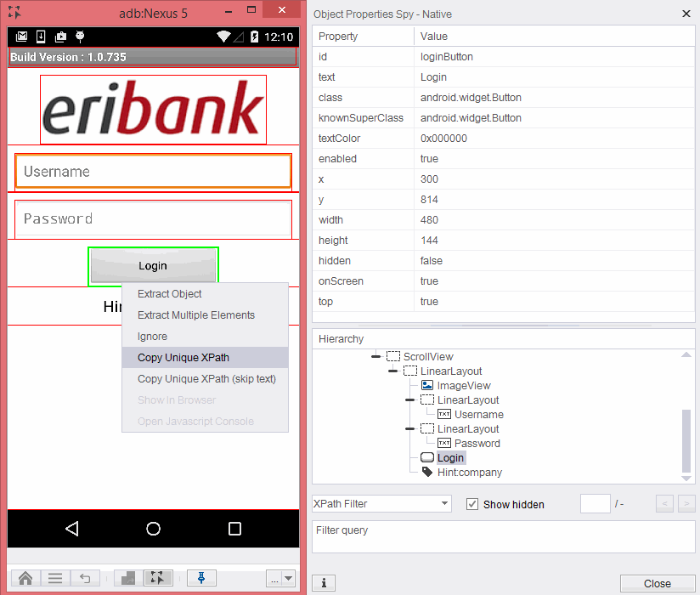Select Ignore in context menu
Screen dimensions: 700x595
[x=152, y=337]
